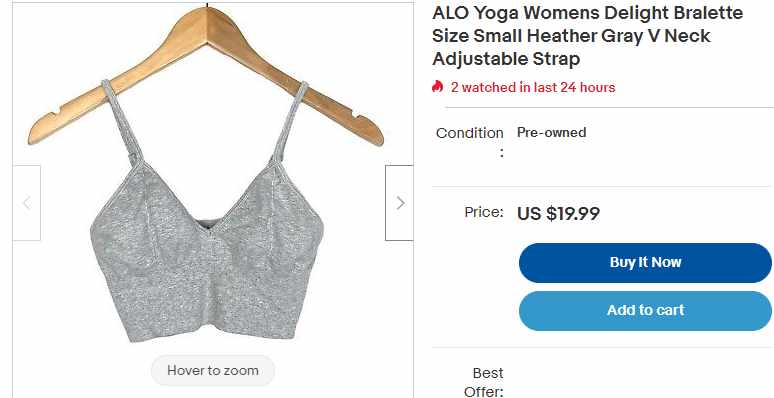774x398 pixels.
Task: Go to the previous product image arrow
Action: click(x=27, y=203)
